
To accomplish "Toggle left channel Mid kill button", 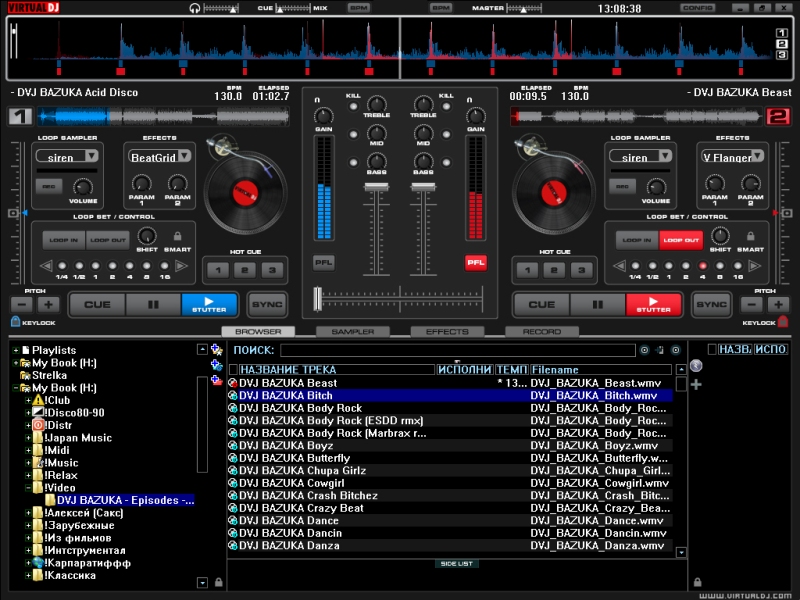I will coord(353,135).
